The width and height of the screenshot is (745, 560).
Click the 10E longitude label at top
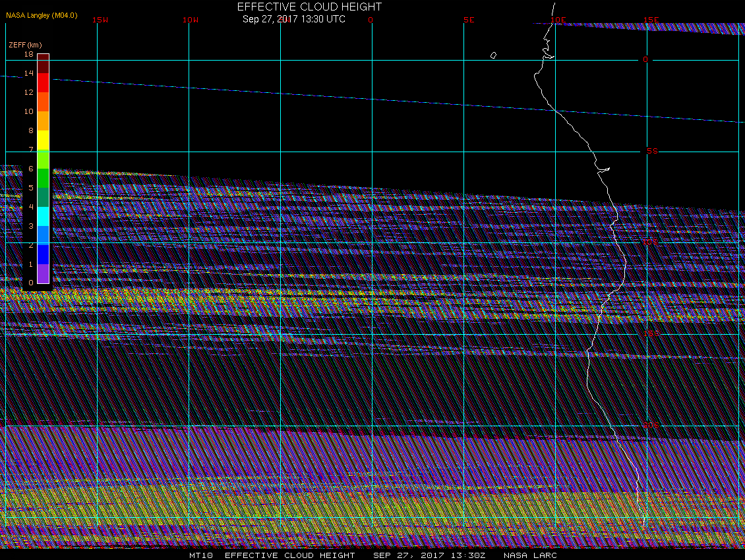tap(558, 20)
